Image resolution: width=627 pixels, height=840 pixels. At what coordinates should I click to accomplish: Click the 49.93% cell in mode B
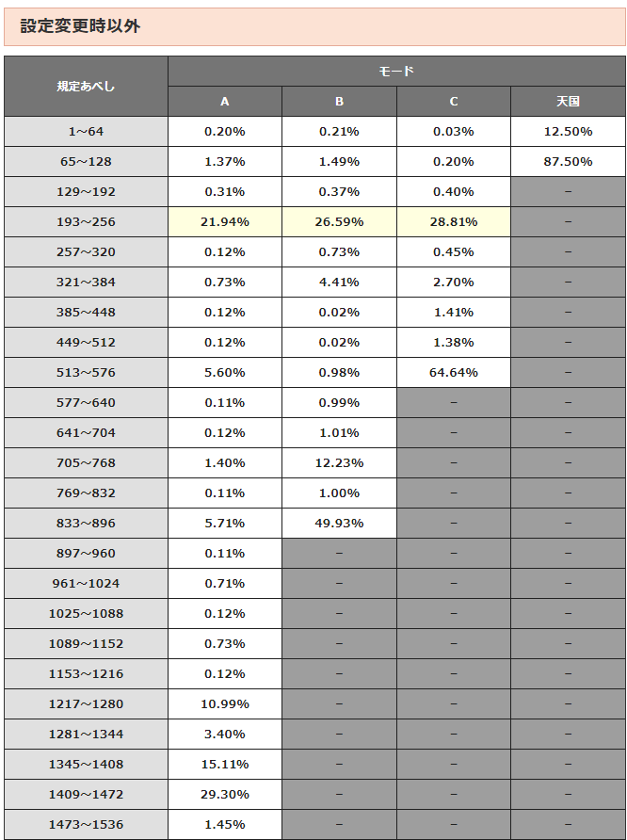pyautogui.click(x=339, y=524)
